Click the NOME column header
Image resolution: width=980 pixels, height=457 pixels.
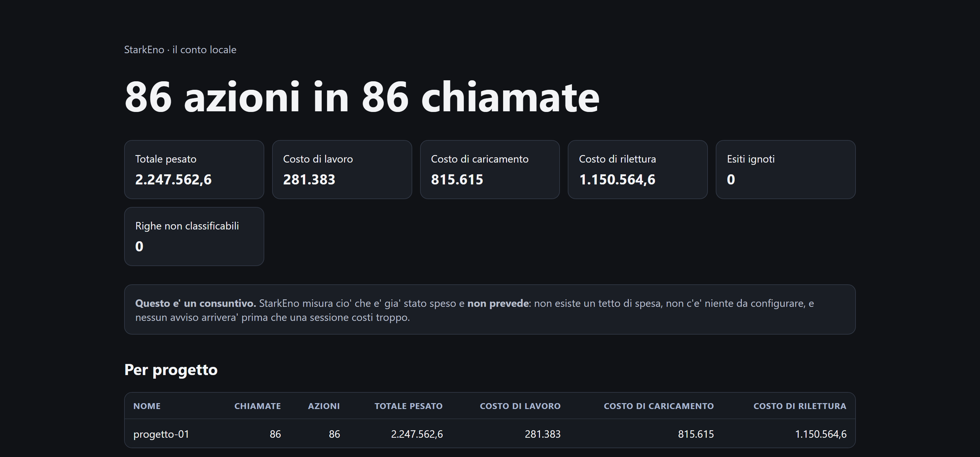click(x=147, y=406)
